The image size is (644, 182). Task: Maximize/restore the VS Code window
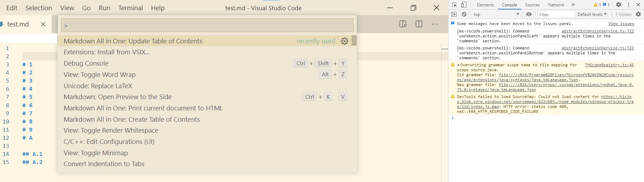(x=413, y=8)
